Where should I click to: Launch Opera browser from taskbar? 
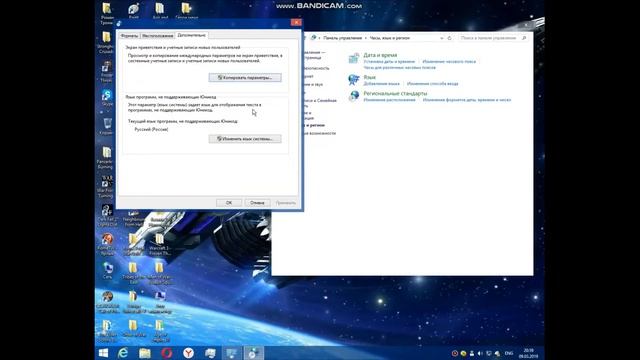click(167, 353)
